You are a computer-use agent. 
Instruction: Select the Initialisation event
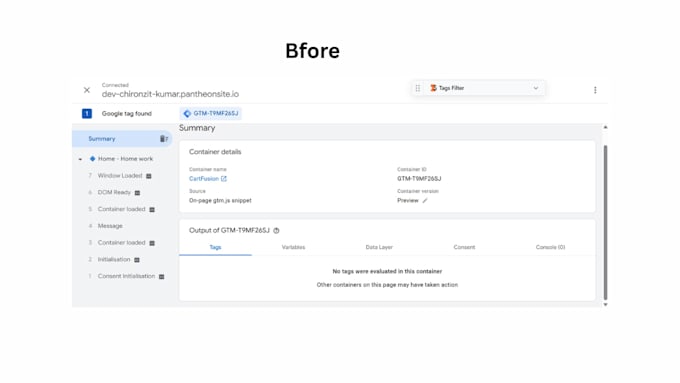coord(114,259)
